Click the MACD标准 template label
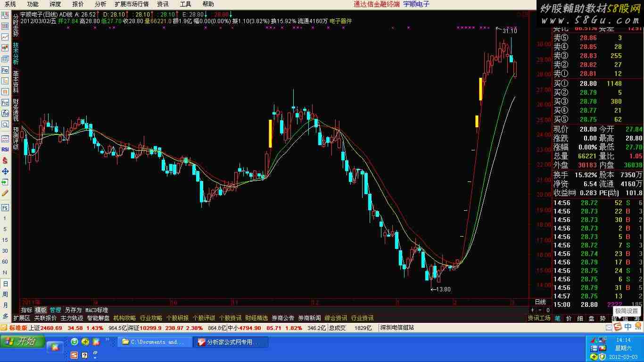This screenshot has height=362, width=644. [x=97, y=310]
